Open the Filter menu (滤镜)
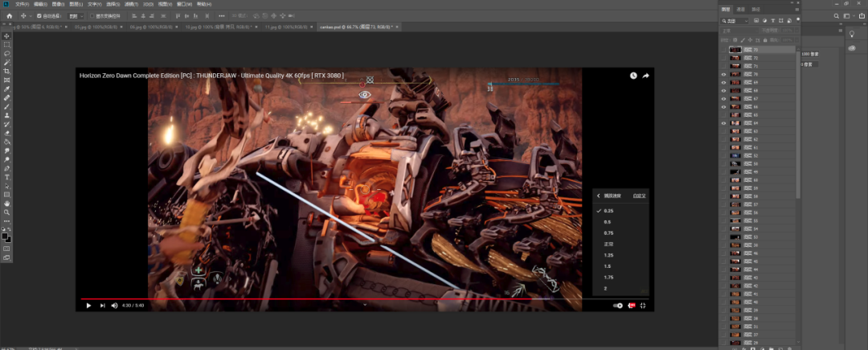Viewport: 868px width, 350px height. pos(131,4)
